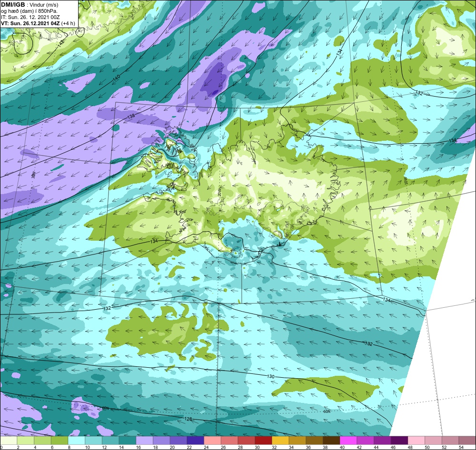The image size is (476, 450).
Task: Click the final legend swatch above 54 m/s
Action: point(467,440)
